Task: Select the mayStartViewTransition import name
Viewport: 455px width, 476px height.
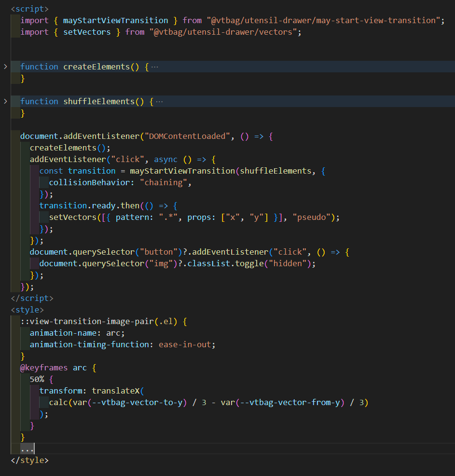Action: coord(115,20)
